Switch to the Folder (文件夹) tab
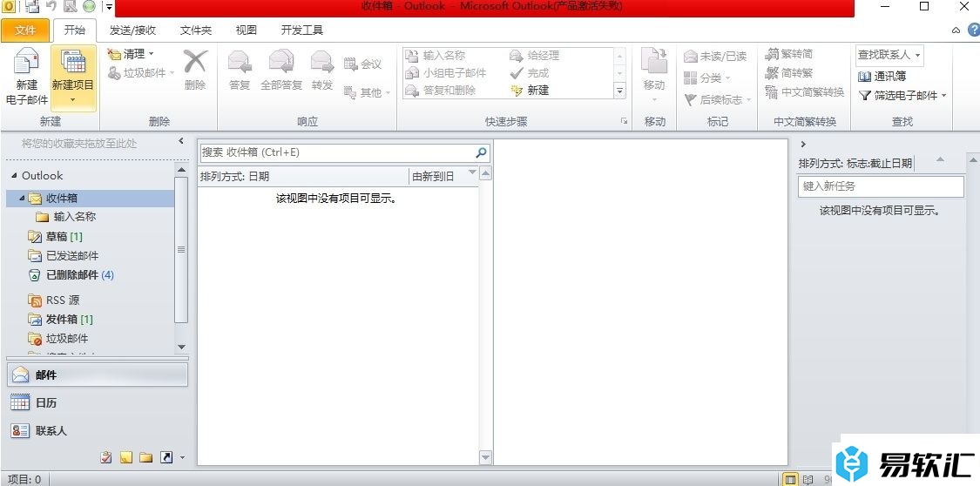The width and height of the screenshot is (980, 486). click(x=196, y=30)
